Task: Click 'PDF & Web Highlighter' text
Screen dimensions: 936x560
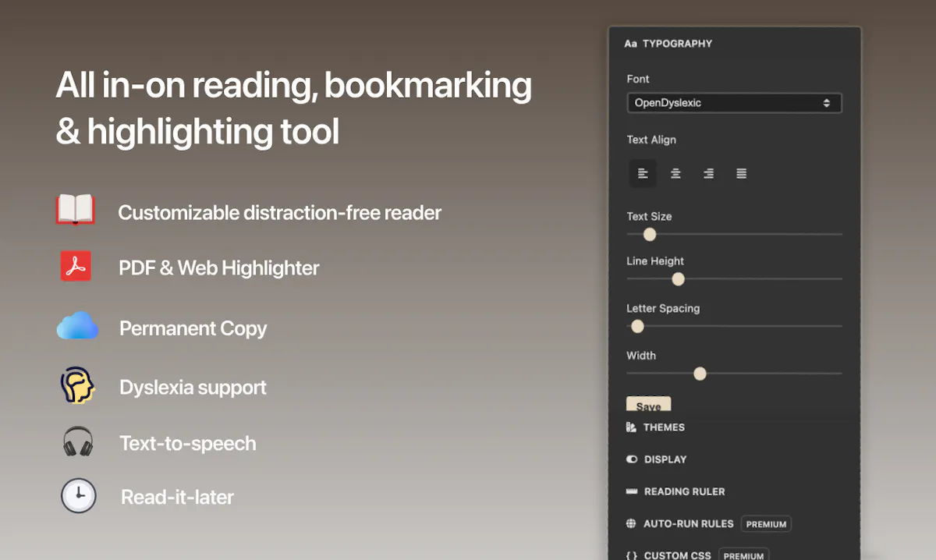Action: point(219,268)
